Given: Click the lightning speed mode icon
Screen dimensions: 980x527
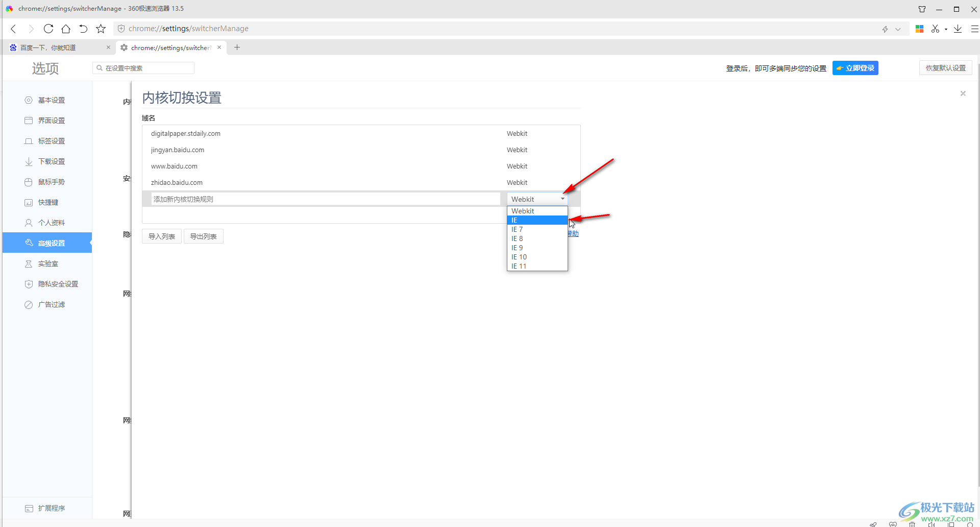Looking at the screenshot, I should [x=885, y=29].
